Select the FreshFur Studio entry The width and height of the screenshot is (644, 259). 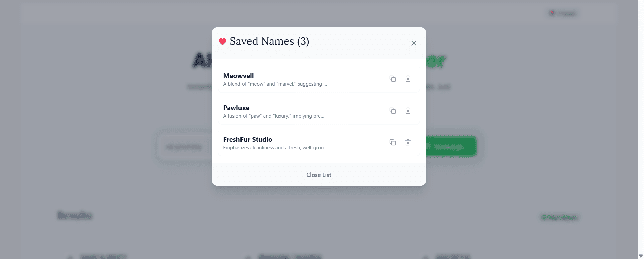click(248, 139)
